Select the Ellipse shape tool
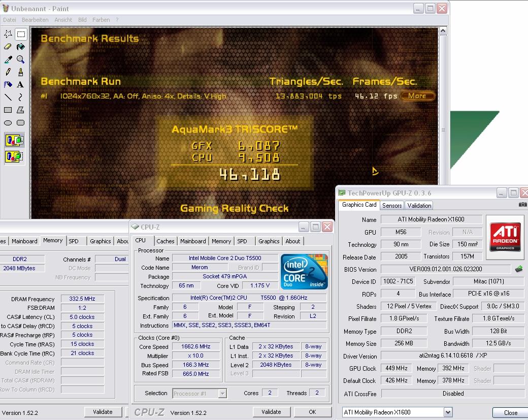The width and height of the screenshot is (528, 420). [x=8, y=123]
